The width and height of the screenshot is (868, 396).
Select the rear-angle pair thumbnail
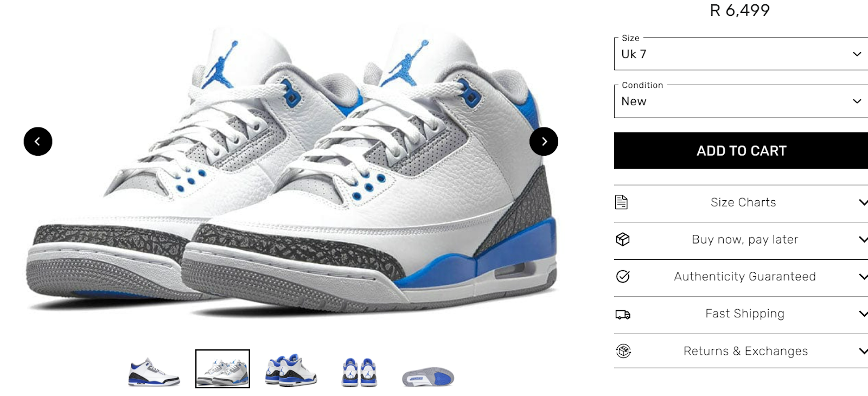point(291,371)
